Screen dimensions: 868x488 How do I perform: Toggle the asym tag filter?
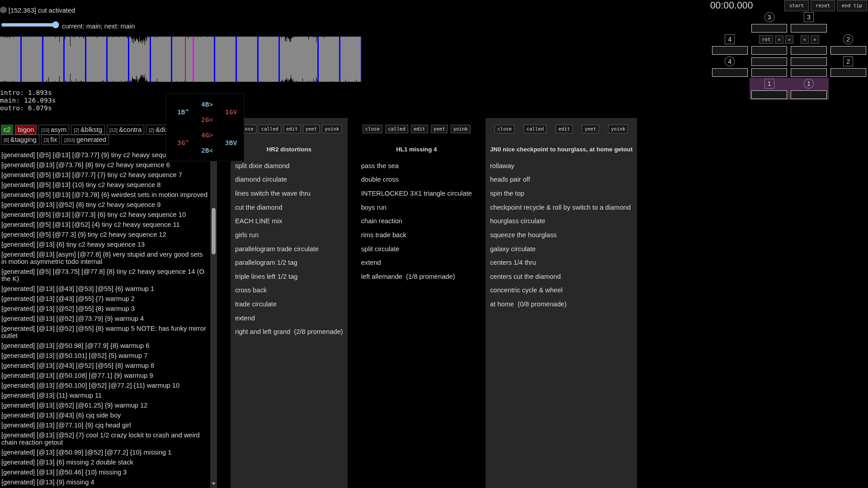click(54, 130)
